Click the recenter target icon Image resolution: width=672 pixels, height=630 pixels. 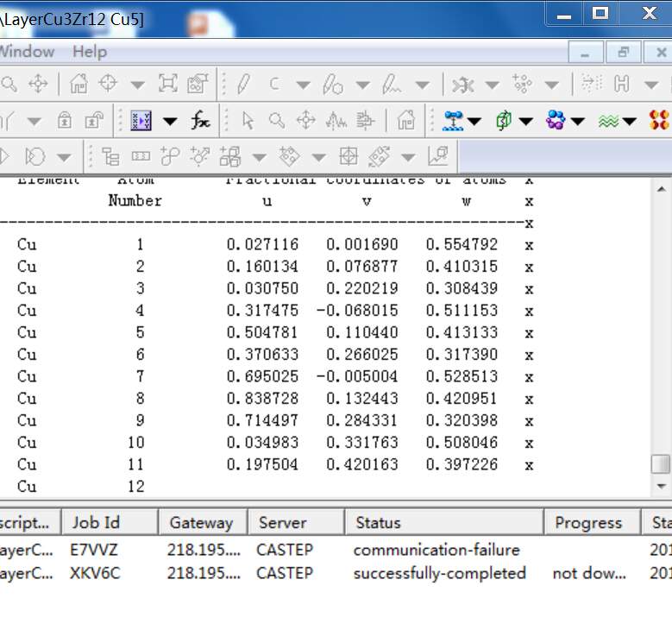108,83
